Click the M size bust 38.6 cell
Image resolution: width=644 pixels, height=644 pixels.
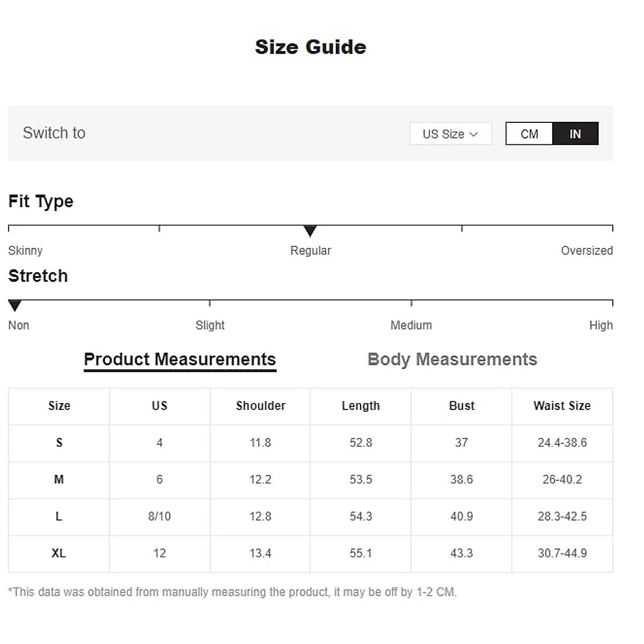462,480
